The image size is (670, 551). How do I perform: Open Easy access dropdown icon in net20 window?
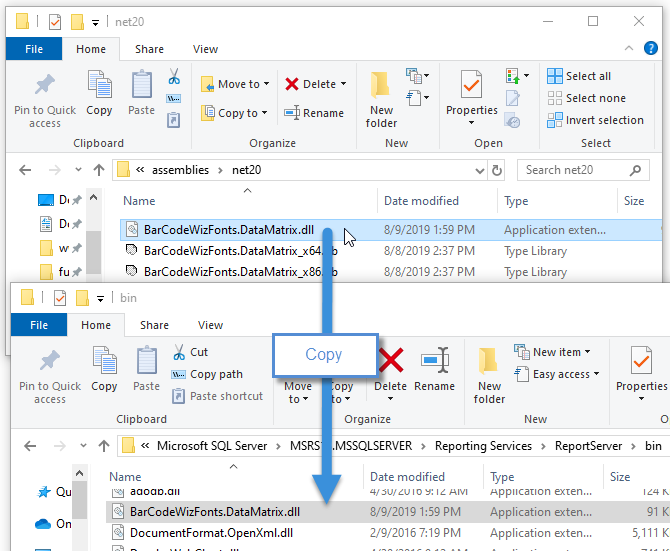(417, 98)
